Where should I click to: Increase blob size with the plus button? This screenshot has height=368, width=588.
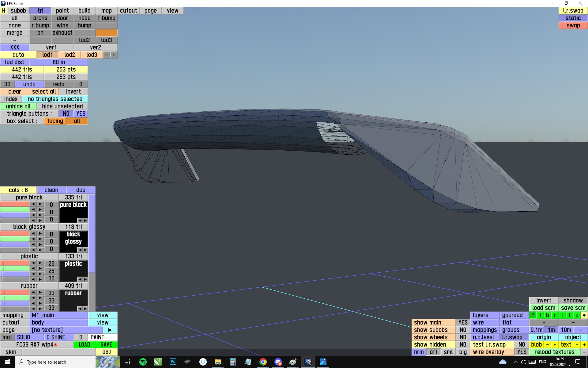tap(555, 345)
